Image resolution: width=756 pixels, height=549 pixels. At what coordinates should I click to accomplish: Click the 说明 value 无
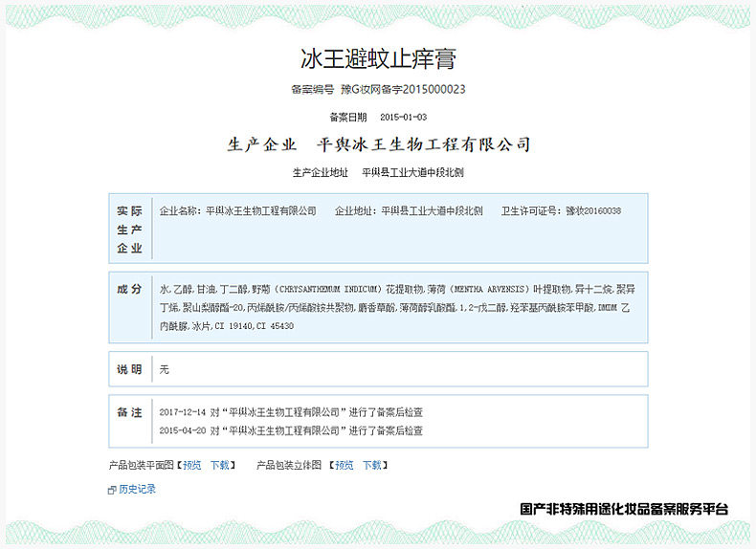coord(165,370)
